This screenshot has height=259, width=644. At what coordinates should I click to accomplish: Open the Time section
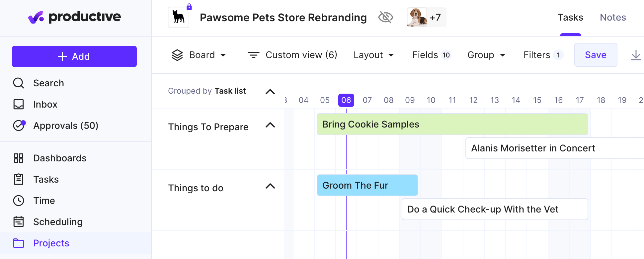click(x=44, y=201)
